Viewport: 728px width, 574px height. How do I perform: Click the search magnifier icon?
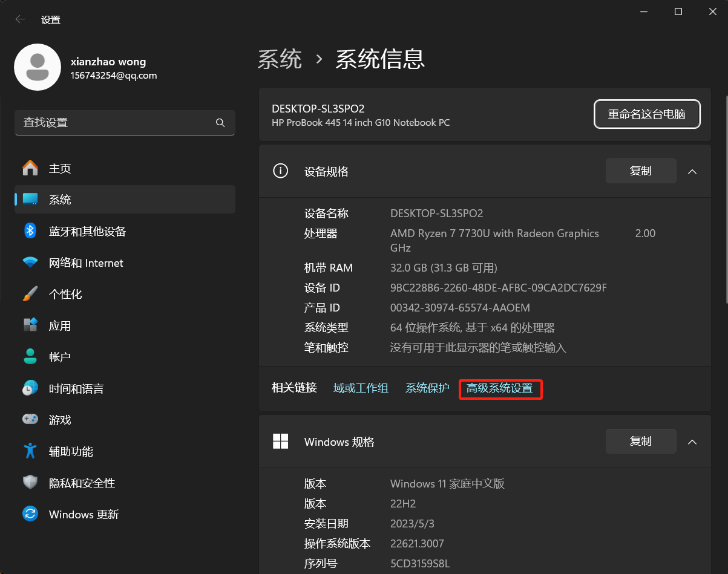pos(220,123)
